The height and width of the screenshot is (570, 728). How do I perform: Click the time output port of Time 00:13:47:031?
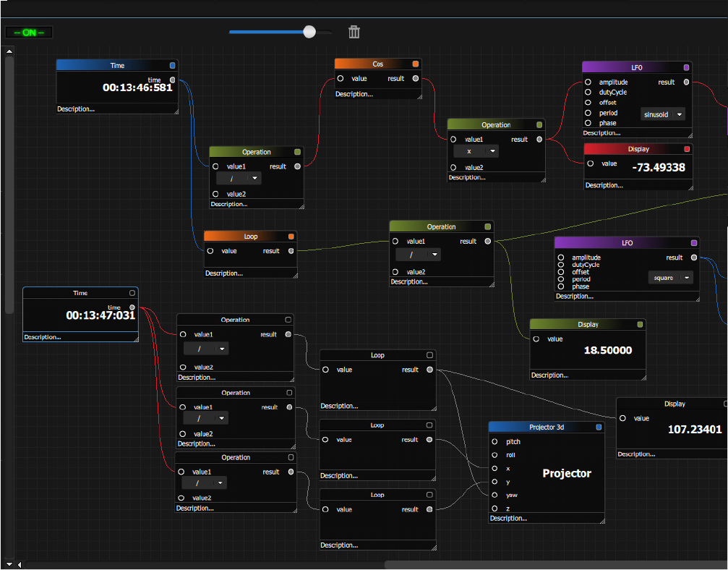click(x=132, y=307)
